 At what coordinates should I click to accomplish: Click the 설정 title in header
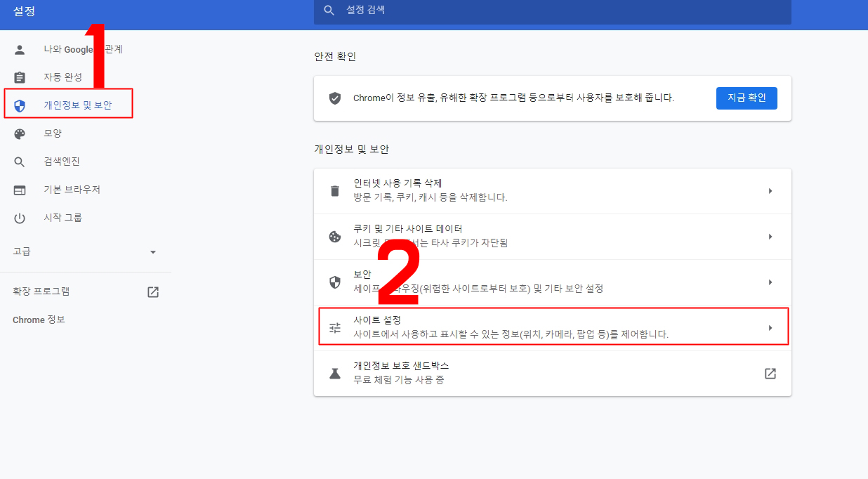click(x=24, y=11)
